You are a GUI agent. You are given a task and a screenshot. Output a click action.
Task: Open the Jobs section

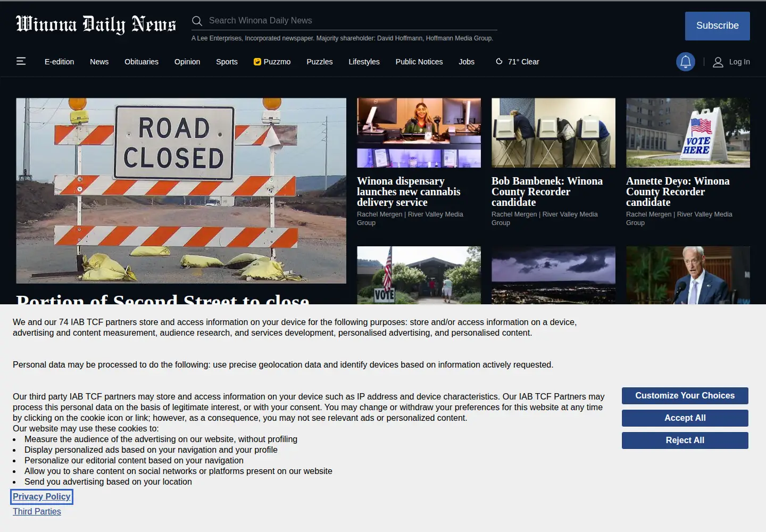click(467, 62)
